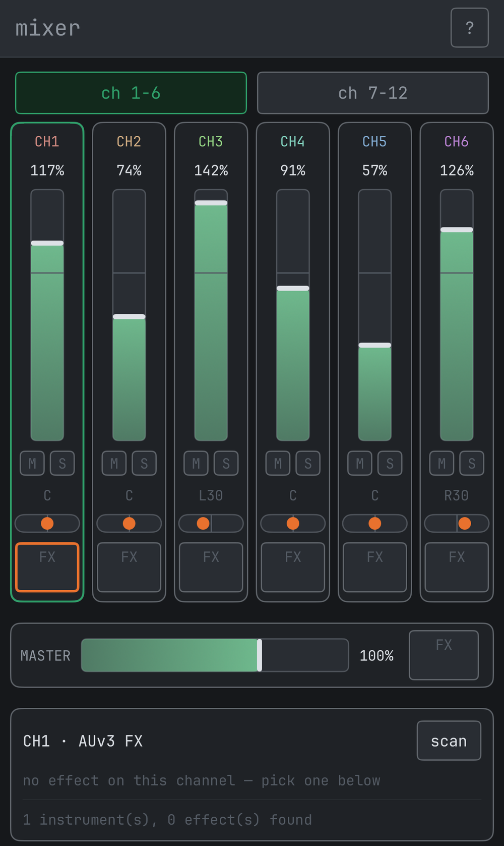Viewport: 504px width, 846px height.
Task: Select the CH5 channel label
Action: tap(374, 141)
